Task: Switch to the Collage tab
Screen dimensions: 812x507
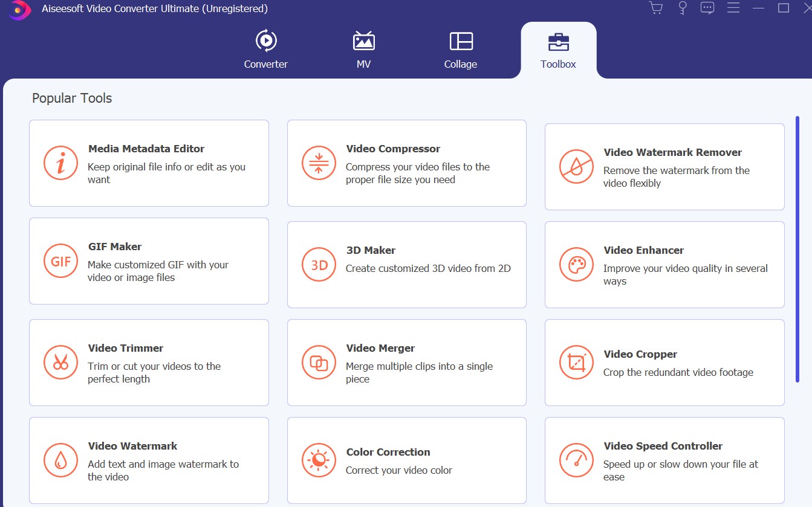Action: (x=461, y=50)
